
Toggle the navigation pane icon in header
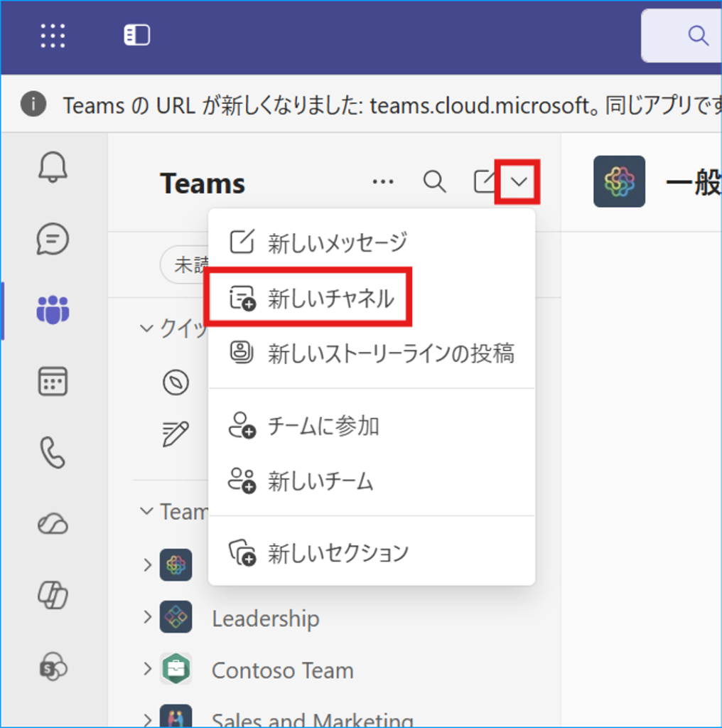pos(137,36)
